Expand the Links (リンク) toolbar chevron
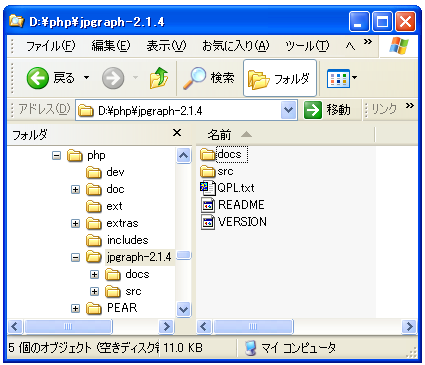This screenshot has width=425, height=365. [x=410, y=106]
